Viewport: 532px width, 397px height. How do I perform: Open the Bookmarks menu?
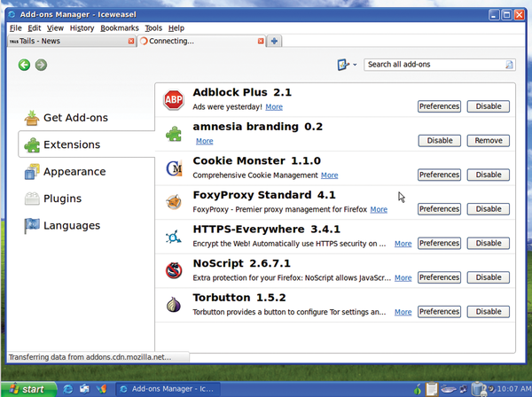coord(120,28)
